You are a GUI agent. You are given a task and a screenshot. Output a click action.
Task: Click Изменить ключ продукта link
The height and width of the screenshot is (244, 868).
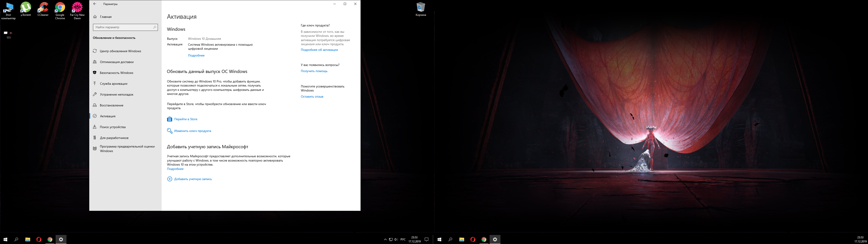point(192,131)
